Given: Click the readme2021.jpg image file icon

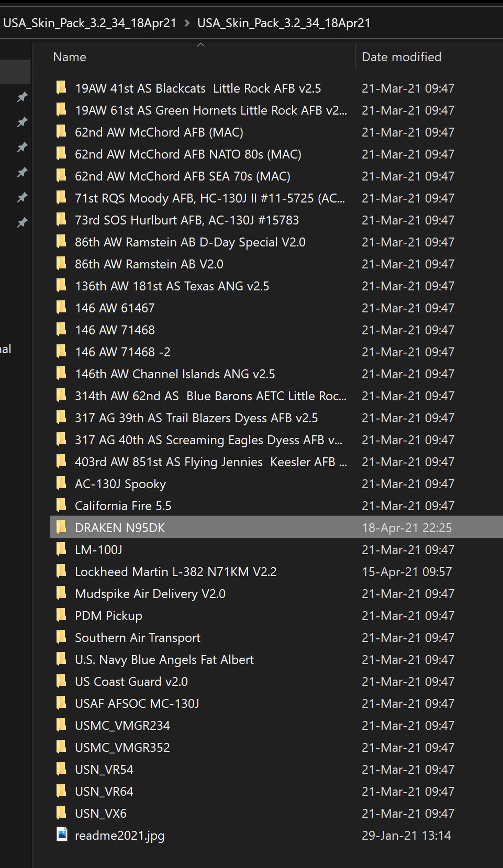Looking at the screenshot, I should pyautogui.click(x=62, y=835).
